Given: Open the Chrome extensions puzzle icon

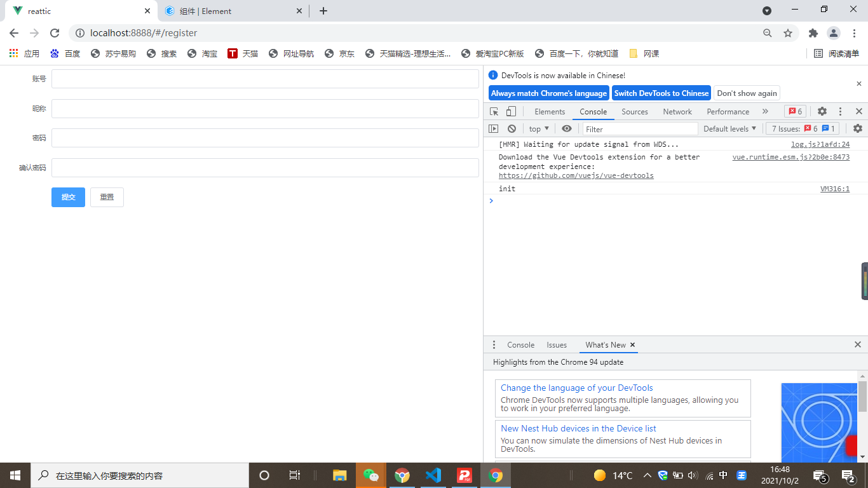Looking at the screenshot, I should tap(813, 33).
